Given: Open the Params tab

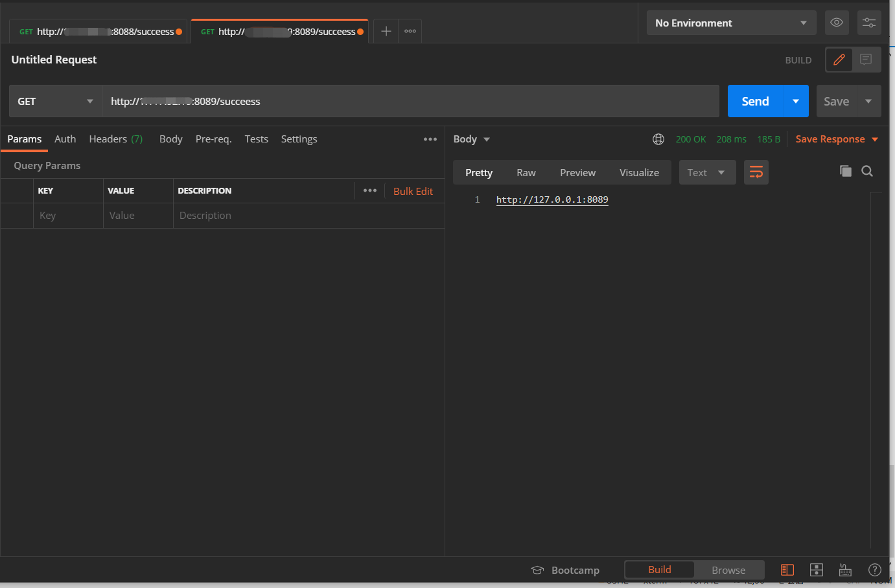Looking at the screenshot, I should [x=25, y=139].
